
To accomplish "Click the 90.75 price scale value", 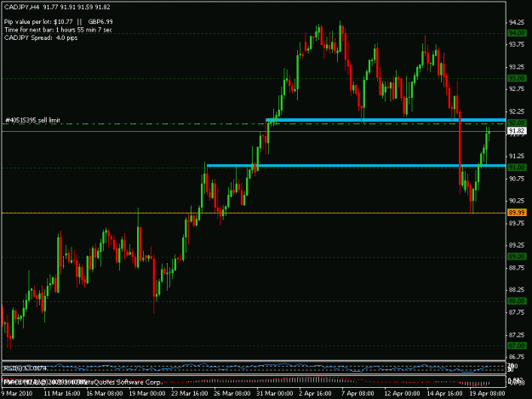I will coord(517,179).
